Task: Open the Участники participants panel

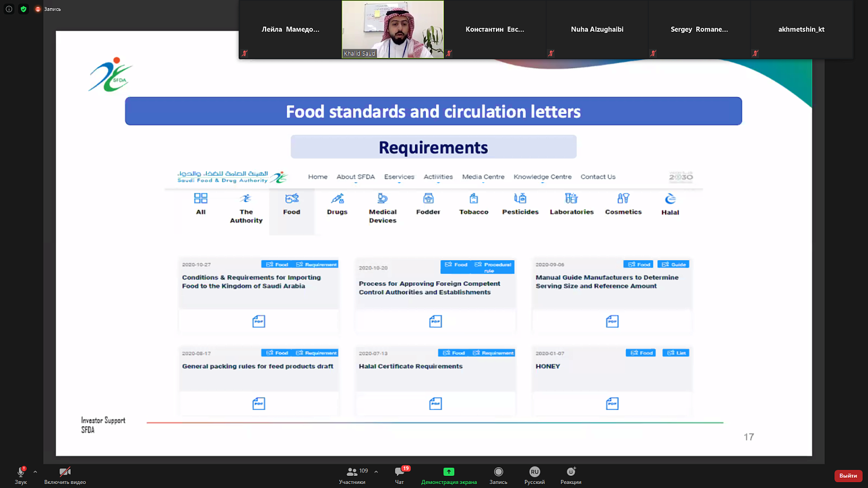Action: click(x=352, y=475)
